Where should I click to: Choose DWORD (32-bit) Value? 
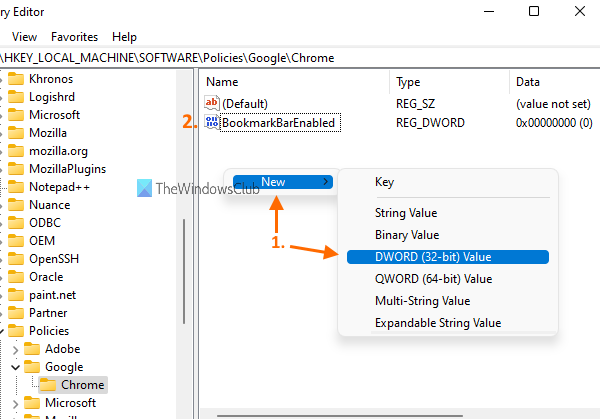(433, 257)
